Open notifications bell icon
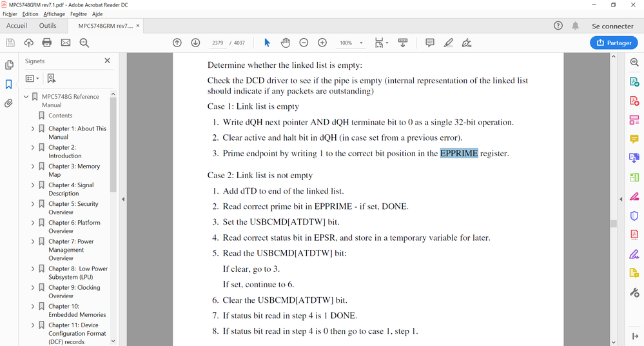Viewport: 644px width, 346px height. pyautogui.click(x=576, y=26)
